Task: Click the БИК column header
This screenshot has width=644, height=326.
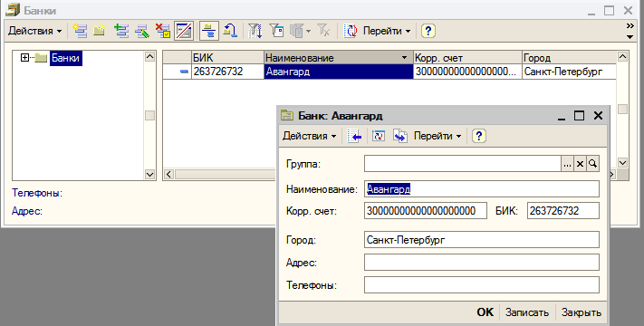Action: [x=227, y=57]
